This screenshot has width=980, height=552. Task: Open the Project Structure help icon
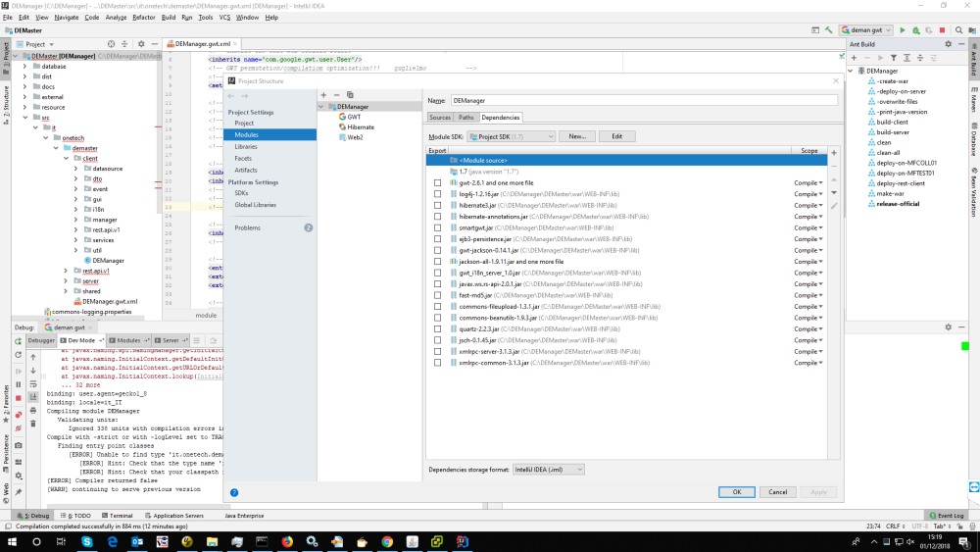pyautogui.click(x=234, y=492)
